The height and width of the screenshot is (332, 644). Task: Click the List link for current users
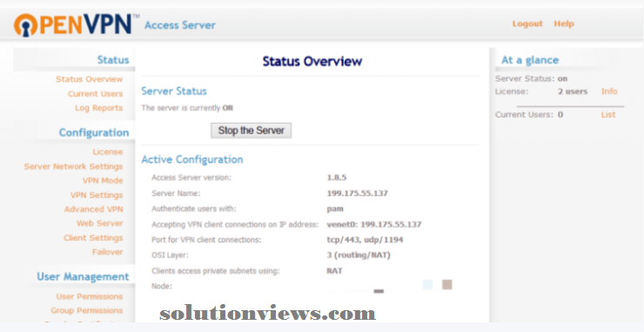click(x=608, y=115)
